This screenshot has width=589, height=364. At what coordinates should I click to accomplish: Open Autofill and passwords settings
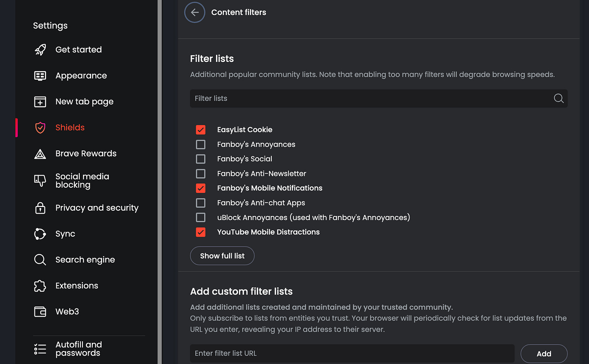[78, 349]
